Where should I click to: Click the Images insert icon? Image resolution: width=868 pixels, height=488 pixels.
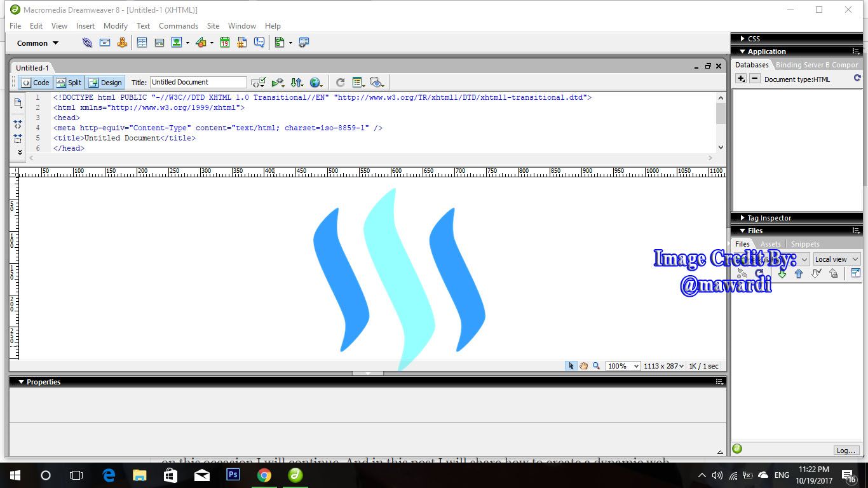coord(177,43)
